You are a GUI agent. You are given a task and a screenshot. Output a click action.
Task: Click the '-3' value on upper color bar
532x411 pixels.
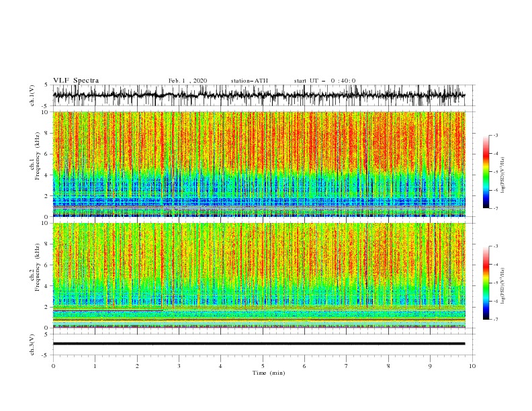[x=495, y=135]
